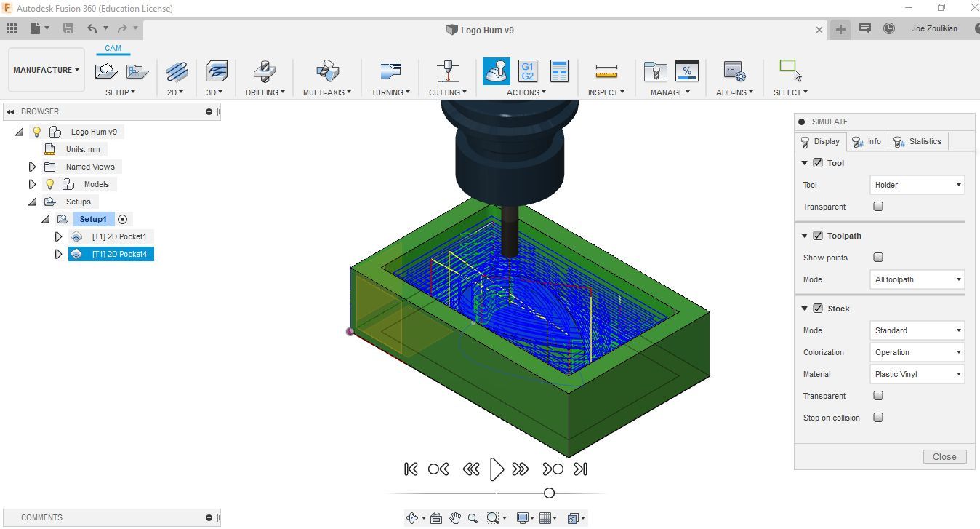
Task: Enable Transparent checkbox under Stock
Action: pyautogui.click(x=878, y=396)
